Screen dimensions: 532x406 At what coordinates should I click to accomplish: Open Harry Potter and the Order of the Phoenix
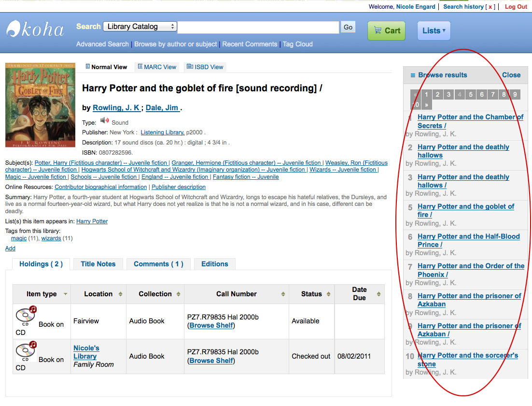[471, 270]
